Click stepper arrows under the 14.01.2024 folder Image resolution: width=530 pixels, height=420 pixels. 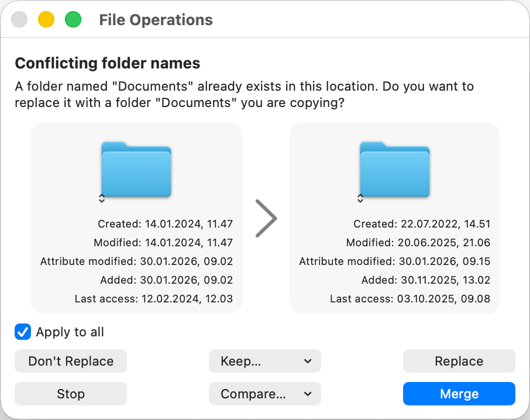pos(102,198)
